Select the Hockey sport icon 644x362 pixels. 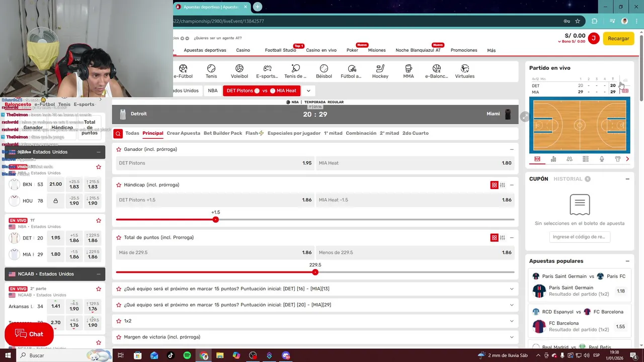380,68
